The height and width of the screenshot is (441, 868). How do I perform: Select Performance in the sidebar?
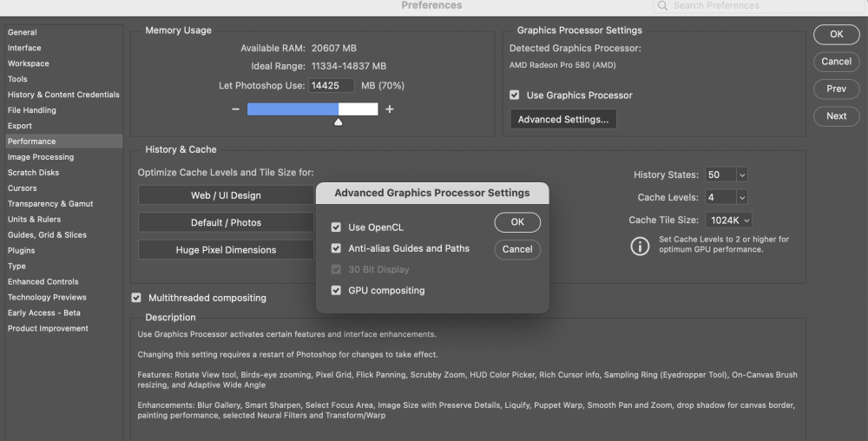pos(64,142)
